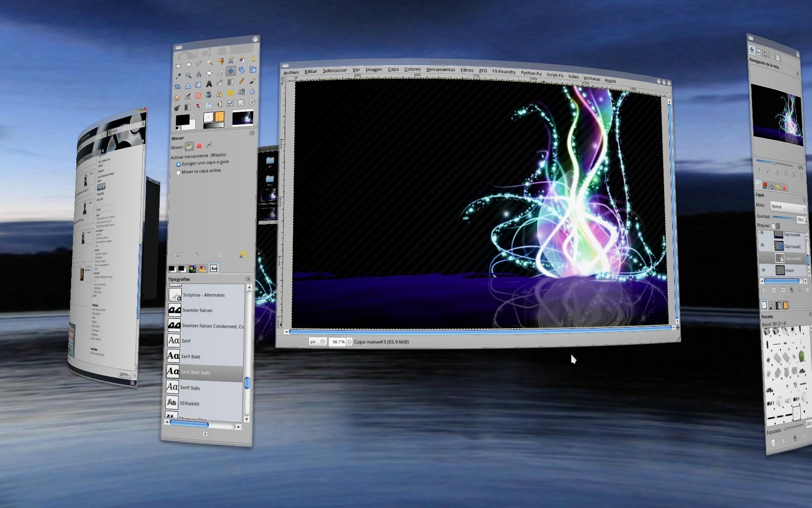Select the Crop knife tool

click(x=220, y=73)
